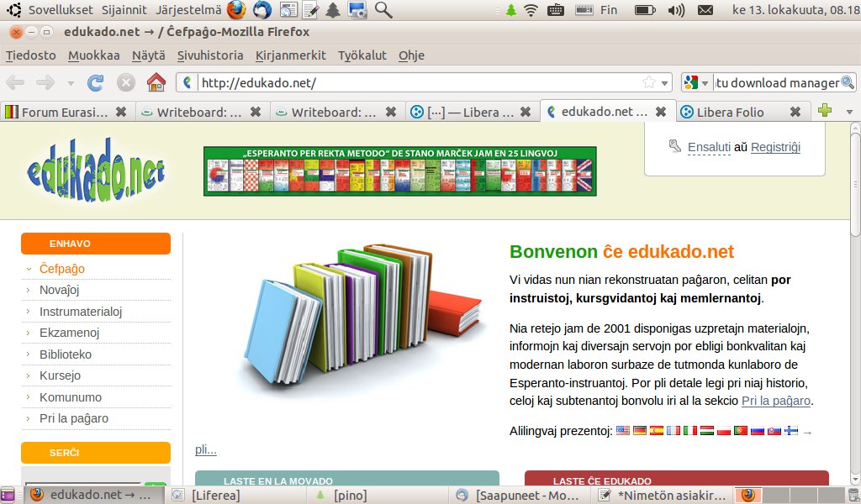Select the Polish flag presentation
Image resolution: width=861 pixels, height=504 pixels.
[724, 431]
